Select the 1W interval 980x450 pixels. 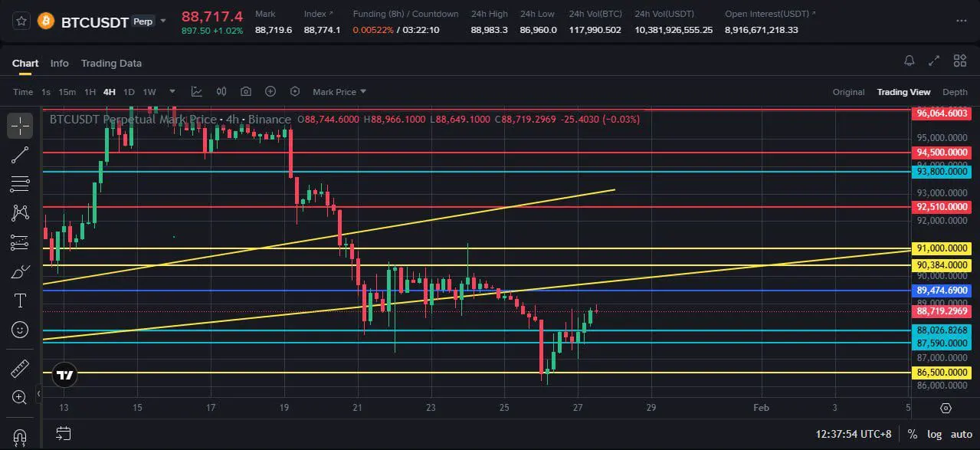149,92
